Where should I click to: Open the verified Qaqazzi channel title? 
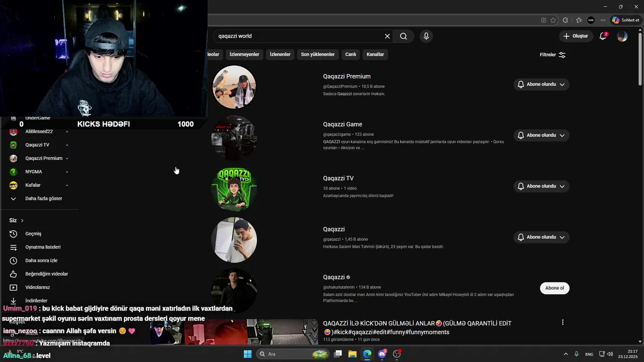pyautogui.click(x=334, y=277)
